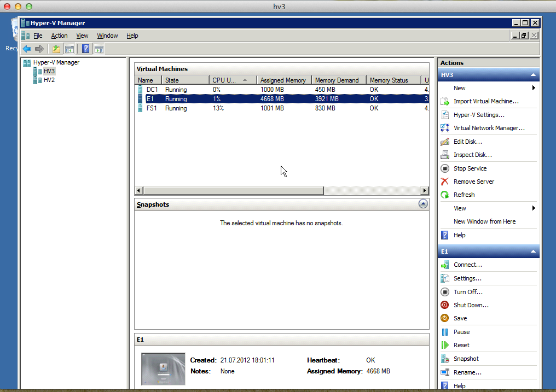This screenshot has width=556, height=392.
Task: Click the Connect… action text
Action: (468, 265)
